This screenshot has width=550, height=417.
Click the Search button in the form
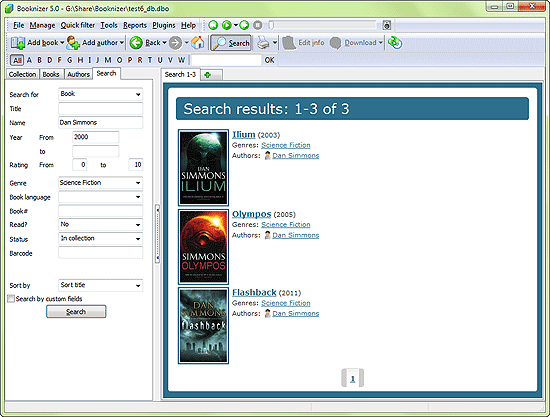[76, 311]
